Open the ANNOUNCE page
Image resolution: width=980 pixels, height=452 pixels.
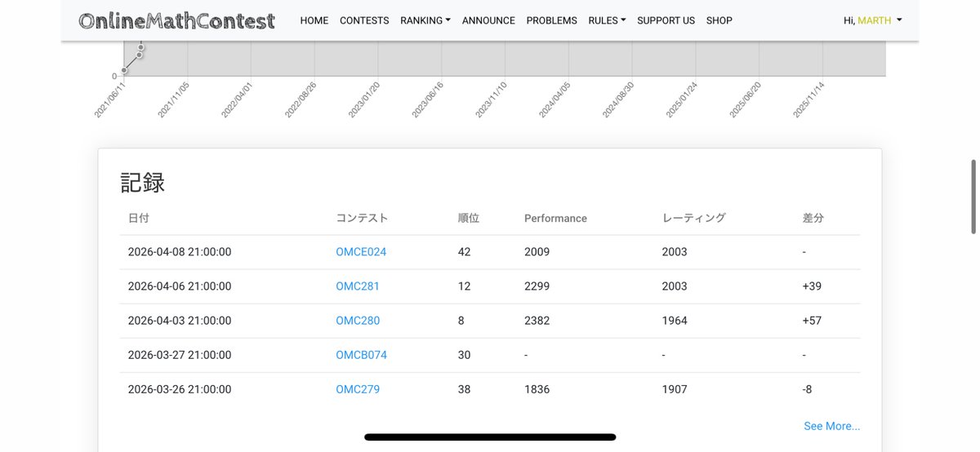pyautogui.click(x=488, y=20)
